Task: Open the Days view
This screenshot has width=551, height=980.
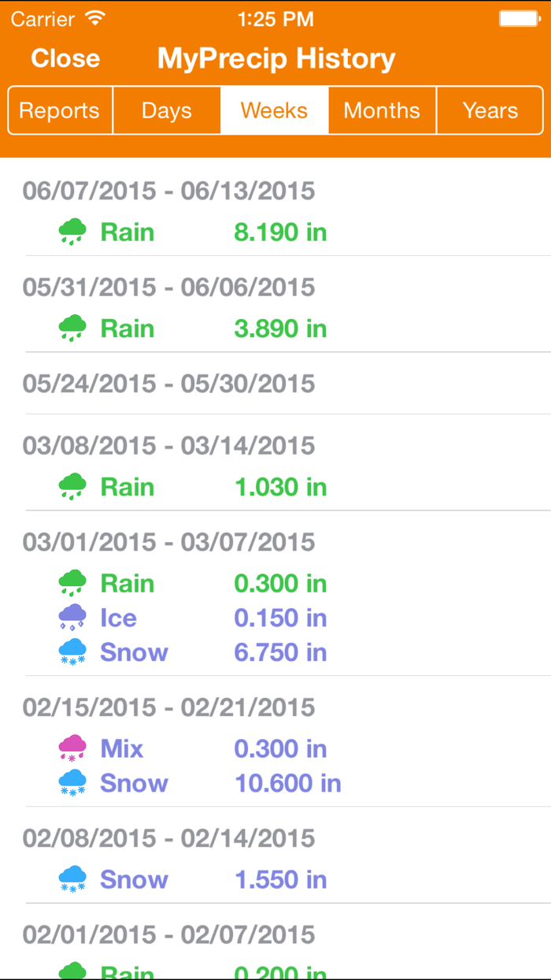Action: point(166,110)
